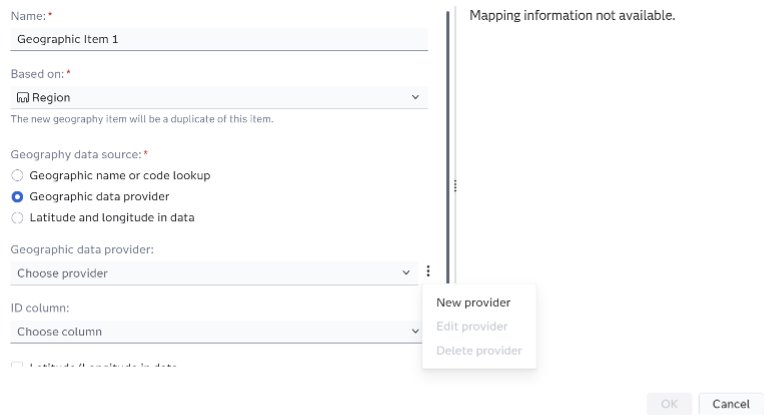This screenshot has width=768, height=416.
Task: Click the chevron on the ID column selector
Action: point(415,331)
